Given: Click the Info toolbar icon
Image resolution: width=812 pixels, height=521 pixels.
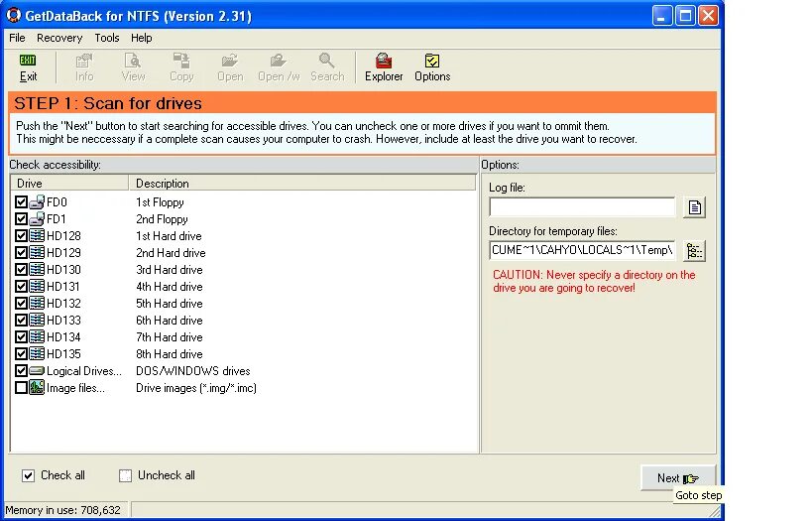Looking at the screenshot, I should tap(84, 61).
